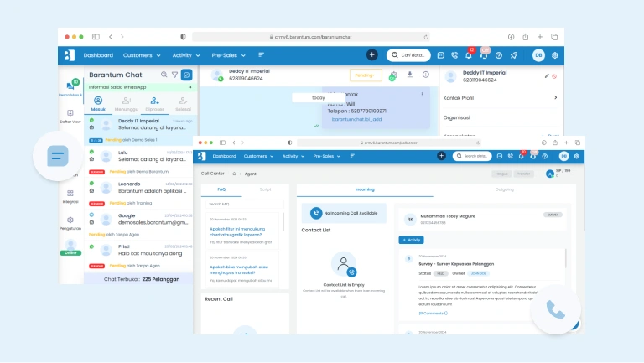
Task: Open filter funnel in Barantum Chat header
Action: click(x=175, y=75)
